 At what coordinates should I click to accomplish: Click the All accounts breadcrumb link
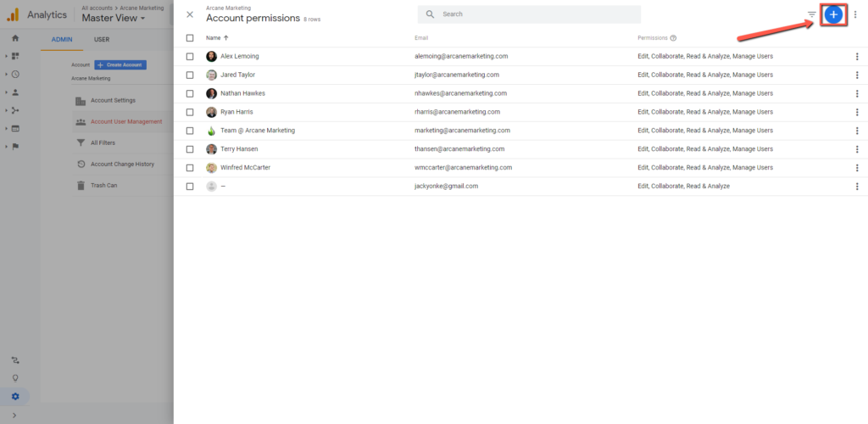point(95,8)
